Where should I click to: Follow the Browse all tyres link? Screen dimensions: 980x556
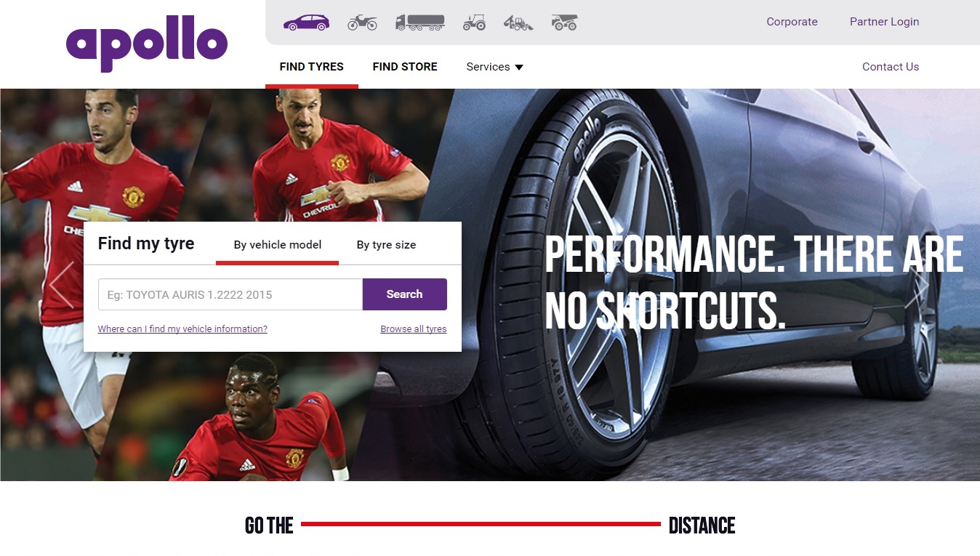pyautogui.click(x=414, y=329)
